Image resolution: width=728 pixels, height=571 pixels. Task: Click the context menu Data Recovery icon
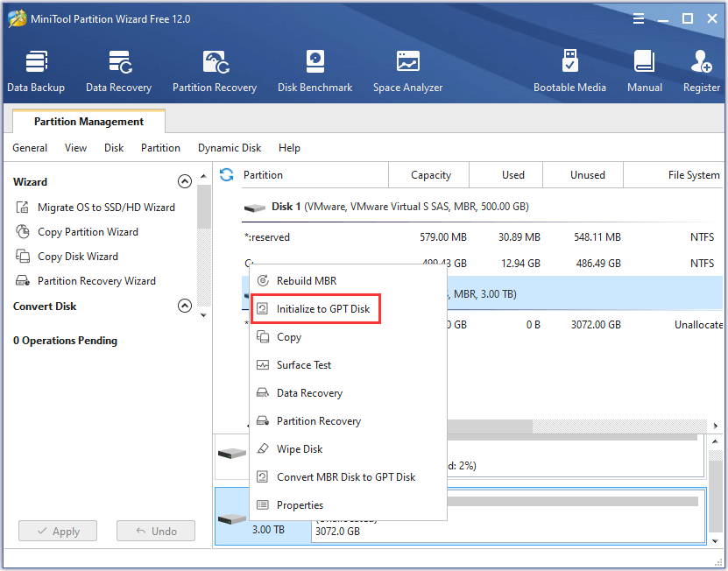263,392
